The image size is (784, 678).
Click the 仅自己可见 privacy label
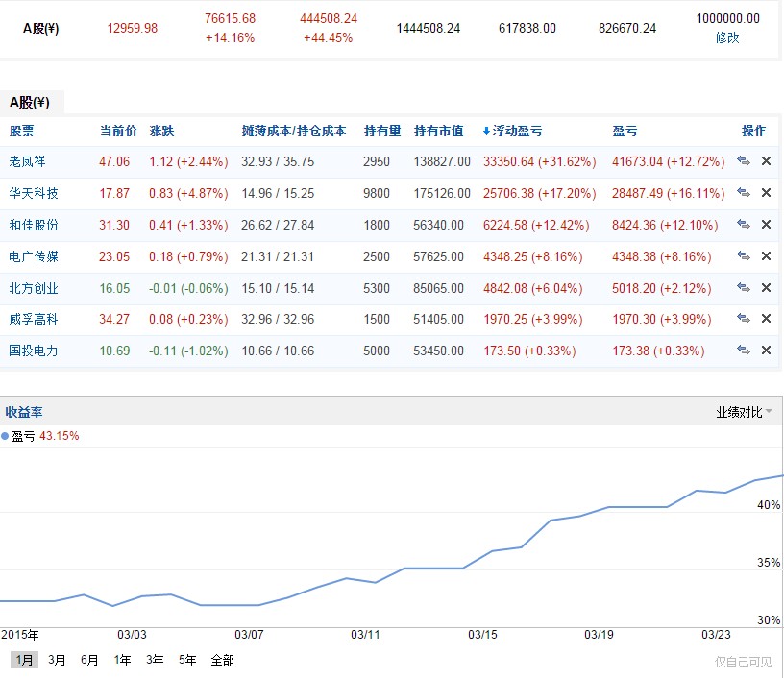click(743, 662)
